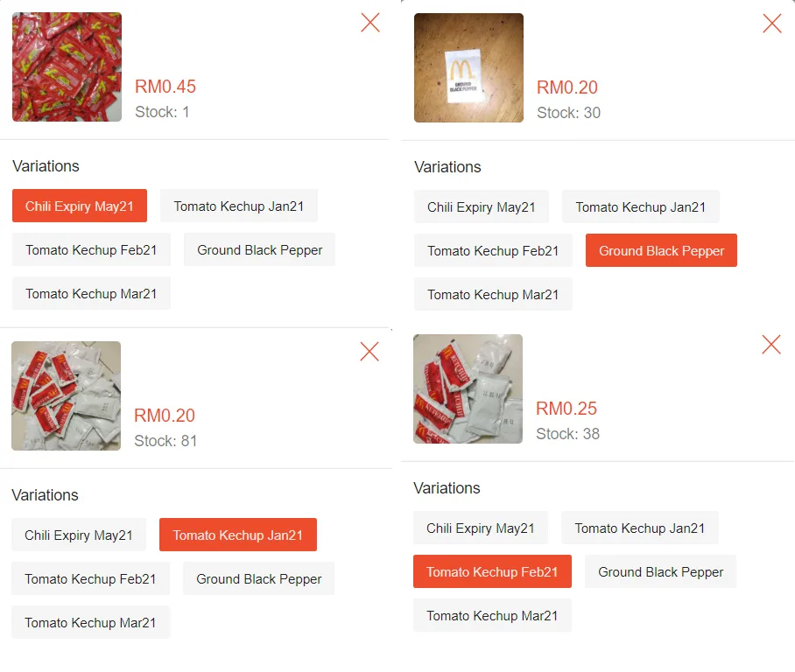Viewport: 795px width, 672px height.
Task: Close the Ground Black Pepper product card
Action: tap(771, 24)
